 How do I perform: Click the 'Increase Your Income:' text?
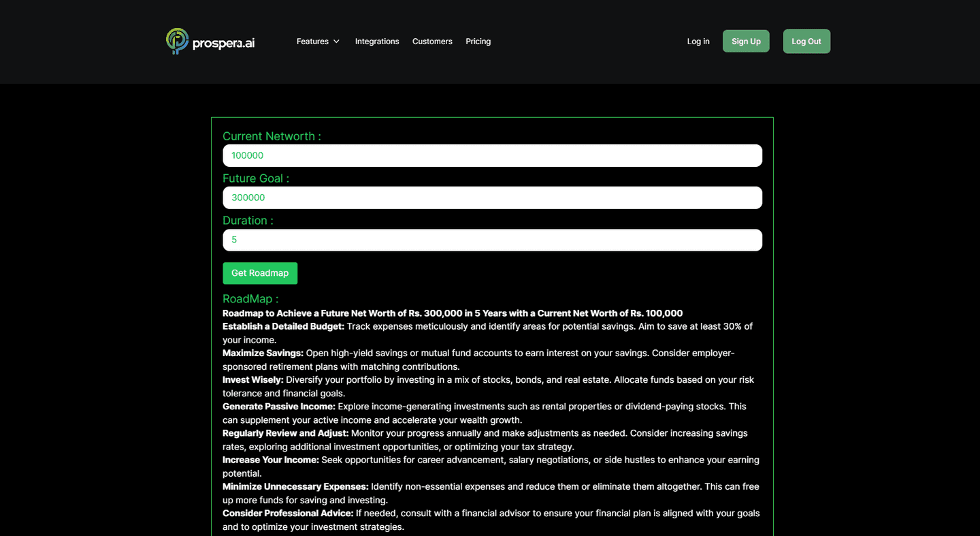271,460
